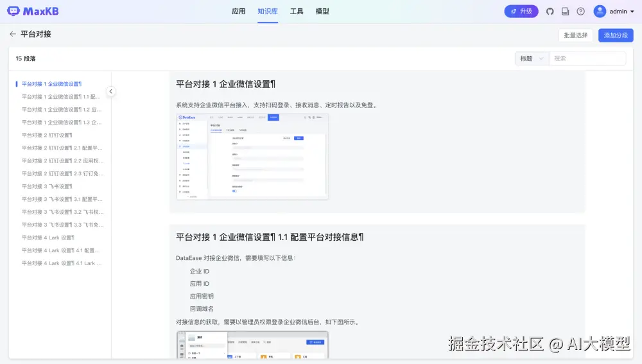The height and width of the screenshot is (364, 642).
Task: Click the list entry 应用 ID
Action: click(200, 283)
